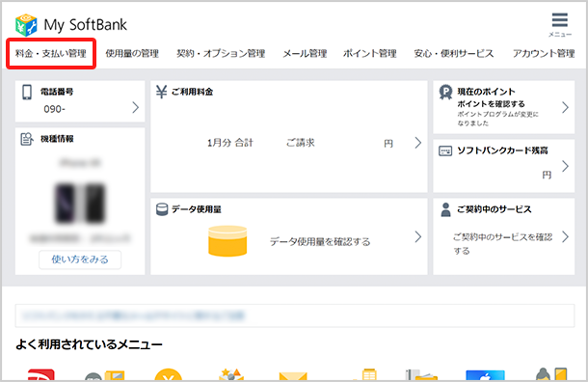588x382 pixels.
Task: Click the person icon beside ご契約中のサービス
Action: pos(446,209)
